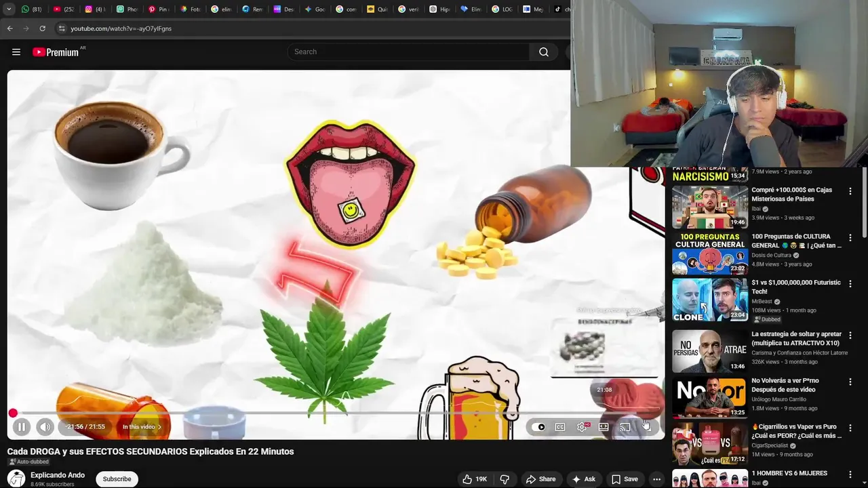
Task: Open NARCISISMO video thumbnail
Action: [x=709, y=174]
